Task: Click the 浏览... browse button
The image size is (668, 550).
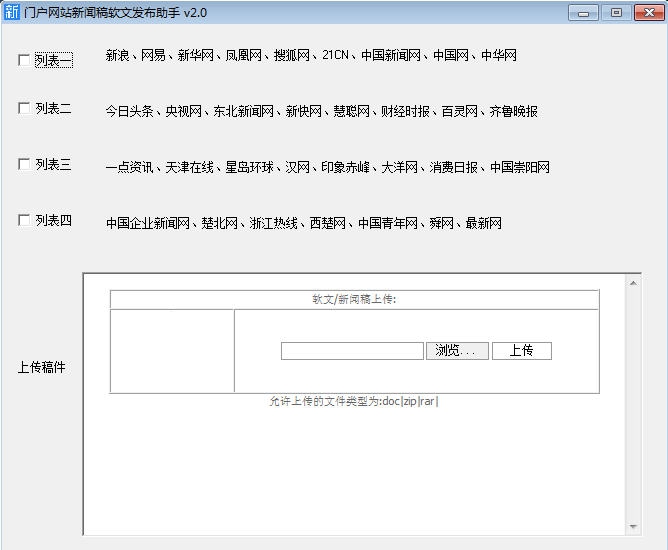Action: 457,351
